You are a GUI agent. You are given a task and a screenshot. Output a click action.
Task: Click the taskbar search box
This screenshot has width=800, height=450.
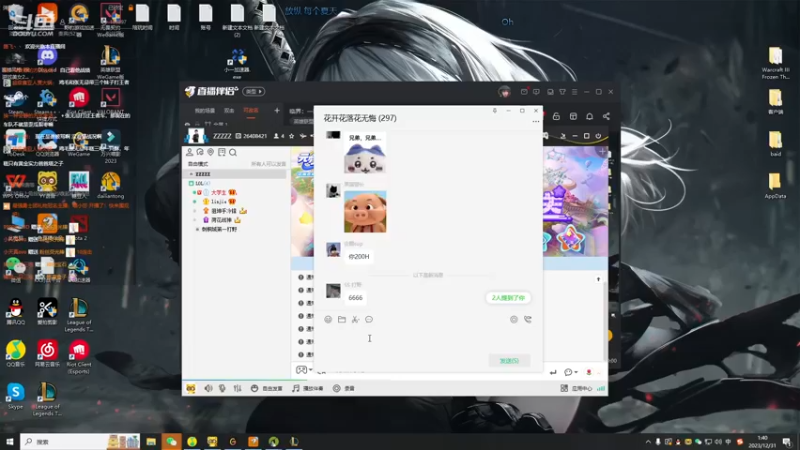point(80,441)
